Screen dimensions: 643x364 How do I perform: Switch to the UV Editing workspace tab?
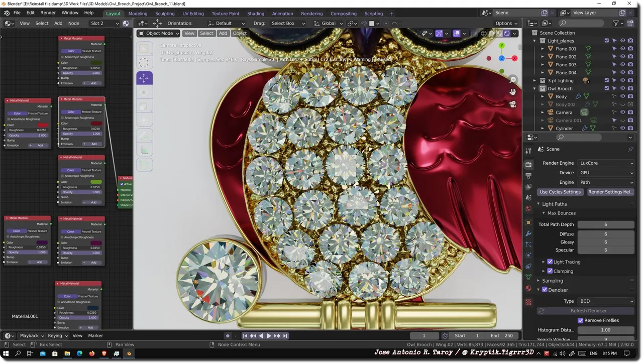point(193,14)
